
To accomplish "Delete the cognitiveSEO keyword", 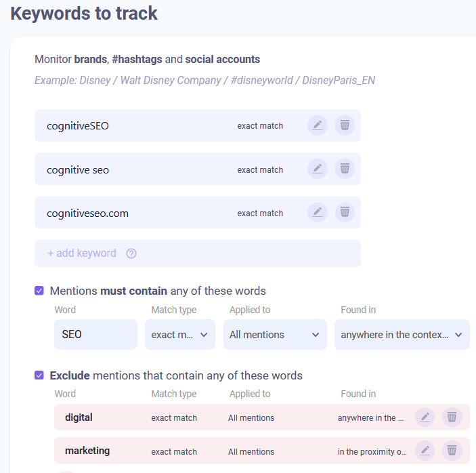I will coord(345,125).
